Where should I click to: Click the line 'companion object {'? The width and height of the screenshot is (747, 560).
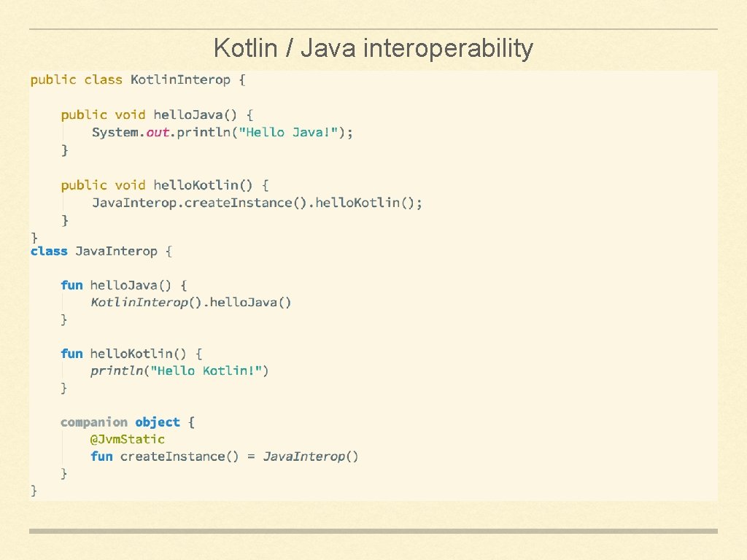[x=128, y=422]
